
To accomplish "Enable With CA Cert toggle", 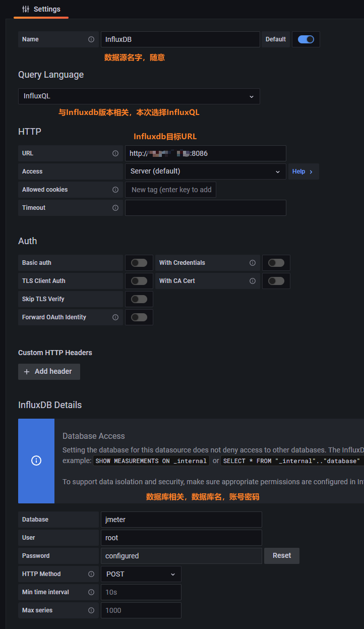I will (x=276, y=281).
